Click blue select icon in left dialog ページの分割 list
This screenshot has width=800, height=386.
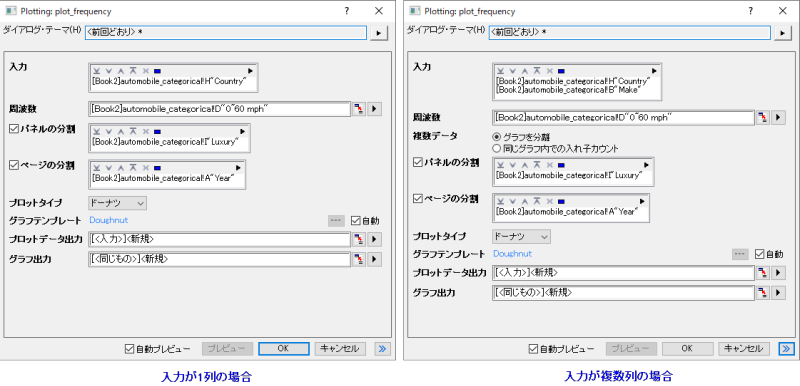click(157, 168)
